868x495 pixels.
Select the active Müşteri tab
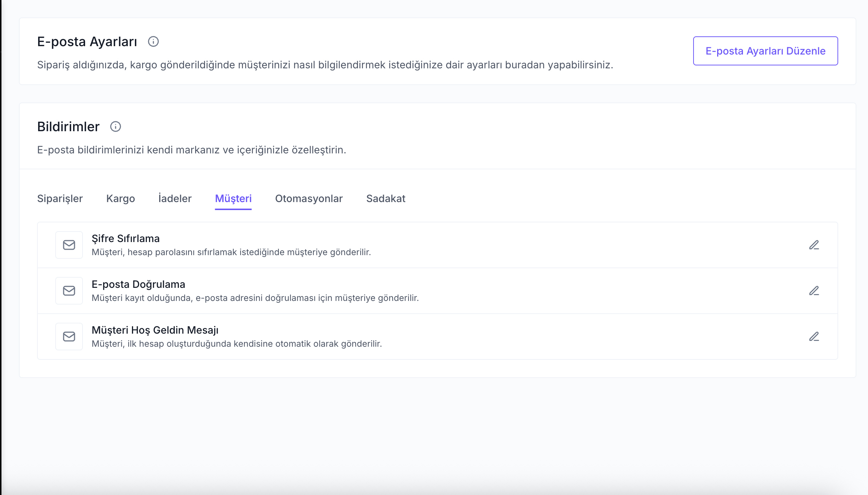coord(233,198)
